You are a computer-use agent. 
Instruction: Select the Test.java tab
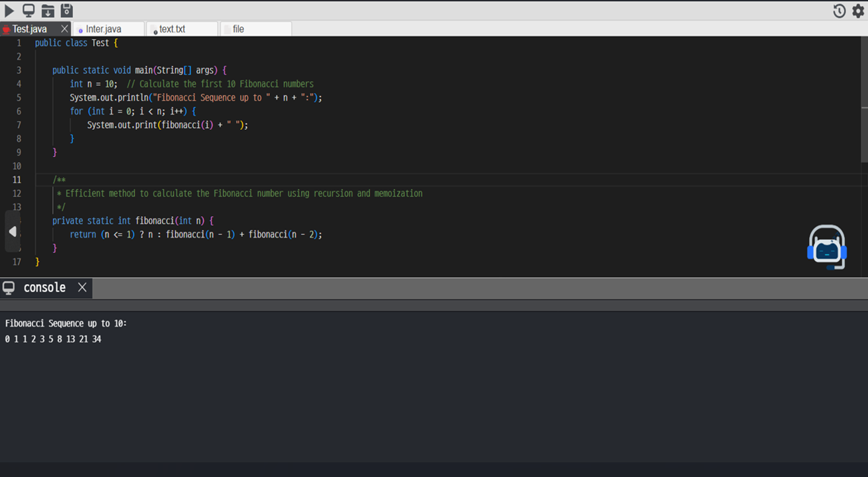pyautogui.click(x=30, y=29)
